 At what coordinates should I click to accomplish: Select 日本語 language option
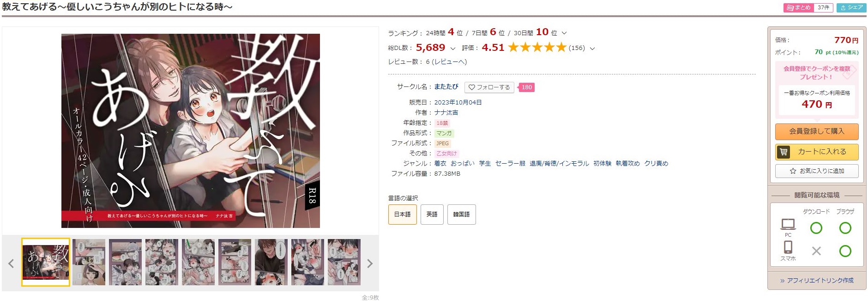[x=402, y=215]
